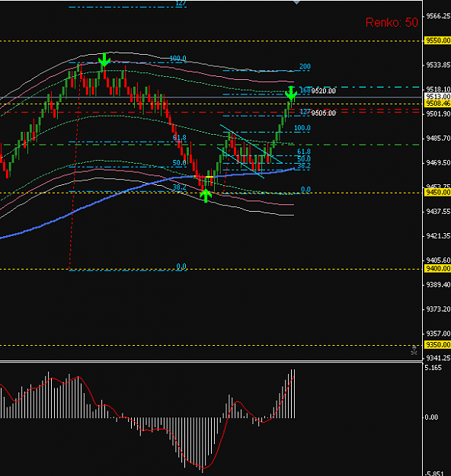Select the red 'Renko: 50' label
This screenshot has width=451, height=476.
392,22
